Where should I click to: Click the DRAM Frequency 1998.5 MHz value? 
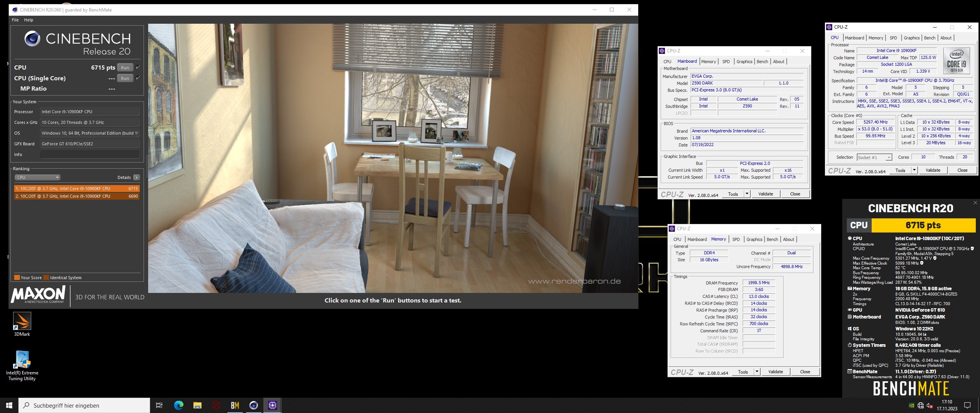pyautogui.click(x=759, y=283)
